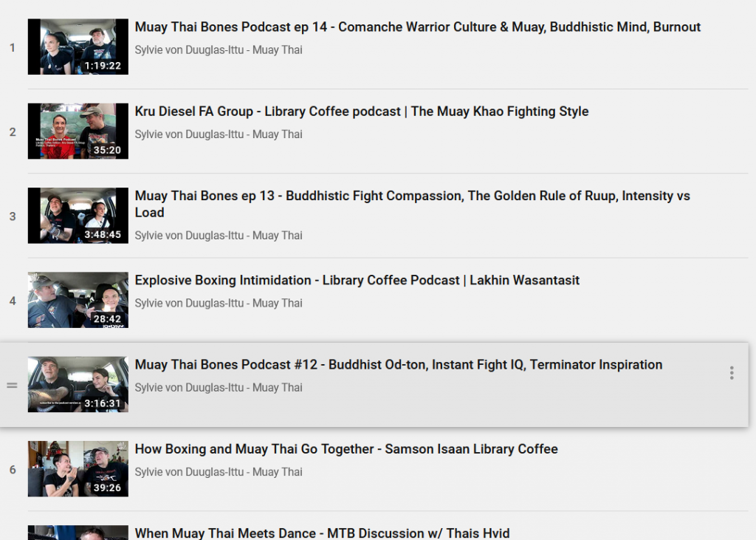Image resolution: width=756 pixels, height=540 pixels.
Task: Click the 3:16:31 duration badge
Action: [x=103, y=403]
